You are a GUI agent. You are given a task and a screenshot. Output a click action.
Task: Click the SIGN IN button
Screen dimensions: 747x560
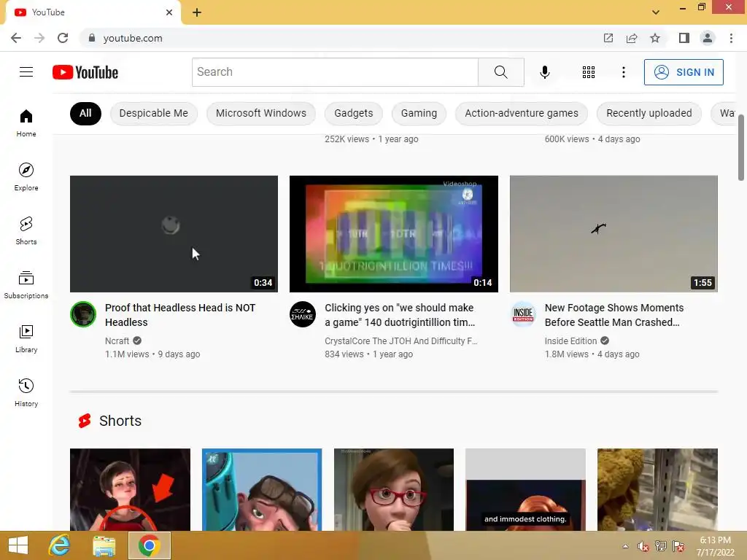coord(684,72)
